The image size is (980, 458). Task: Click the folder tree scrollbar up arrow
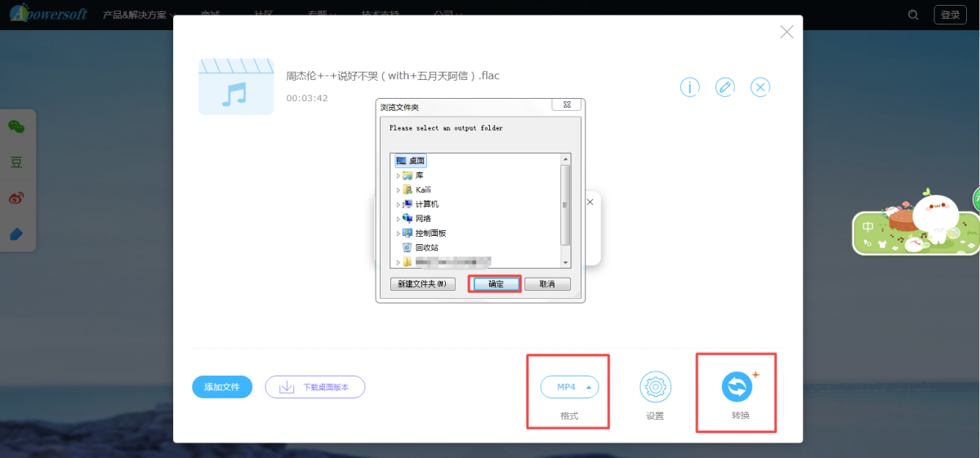(x=565, y=158)
